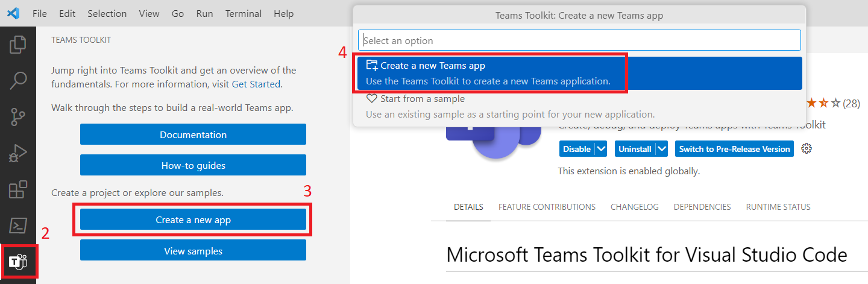The height and width of the screenshot is (284, 868).
Task: Open the Source Control view icon
Action: click(x=18, y=117)
